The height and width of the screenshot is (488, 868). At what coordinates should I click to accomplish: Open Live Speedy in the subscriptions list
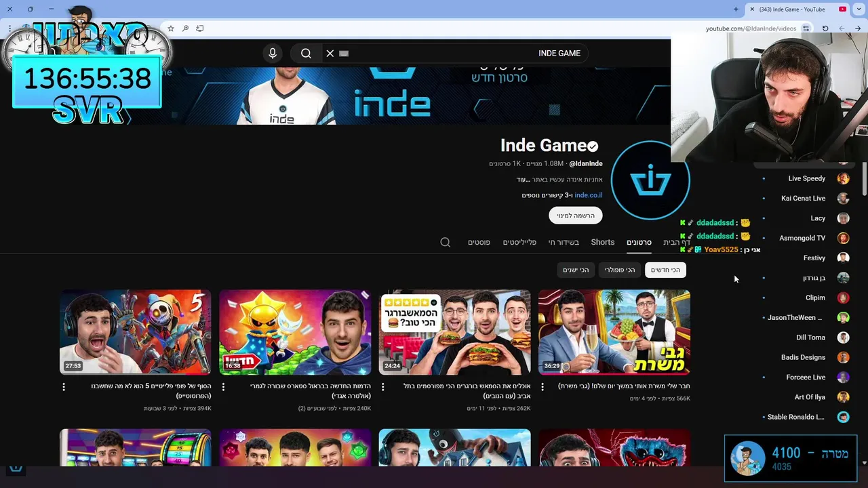point(806,178)
